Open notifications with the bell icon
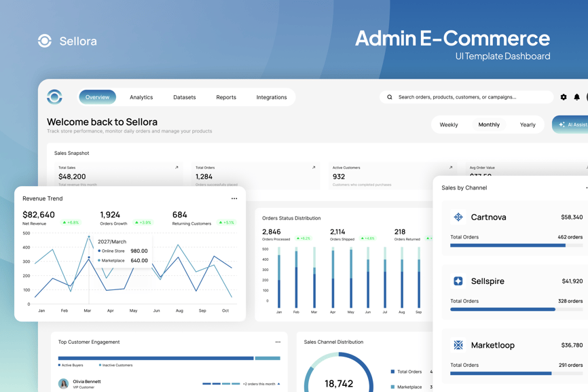Screen dimensions: 588x392 click(x=577, y=97)
